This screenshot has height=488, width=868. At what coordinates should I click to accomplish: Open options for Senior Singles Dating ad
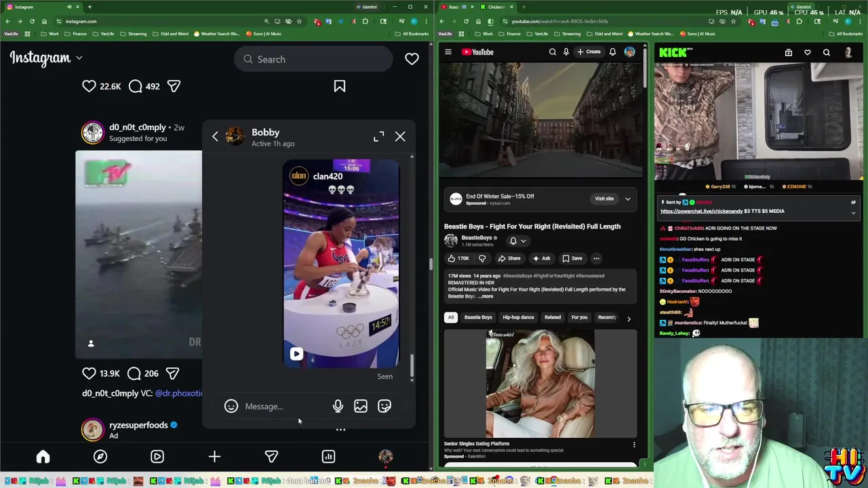tap(634, 445)
